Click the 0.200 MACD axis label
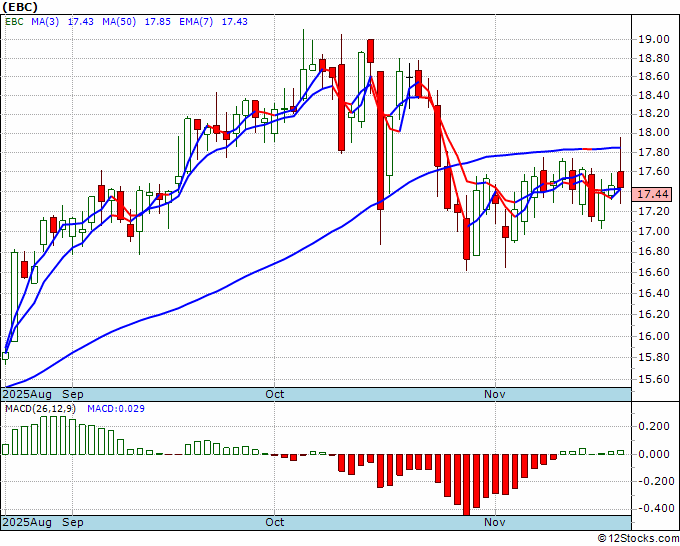 click(x=654, y=427)
